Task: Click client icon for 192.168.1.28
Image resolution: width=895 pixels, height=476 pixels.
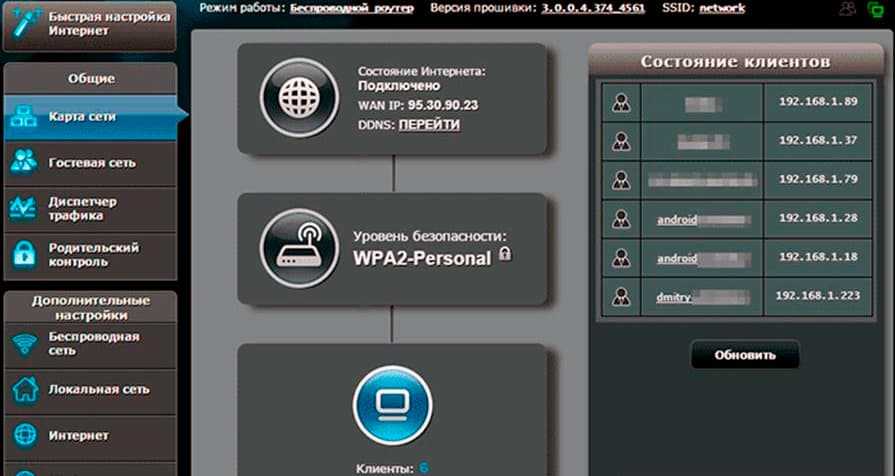Action: point(621,219)
